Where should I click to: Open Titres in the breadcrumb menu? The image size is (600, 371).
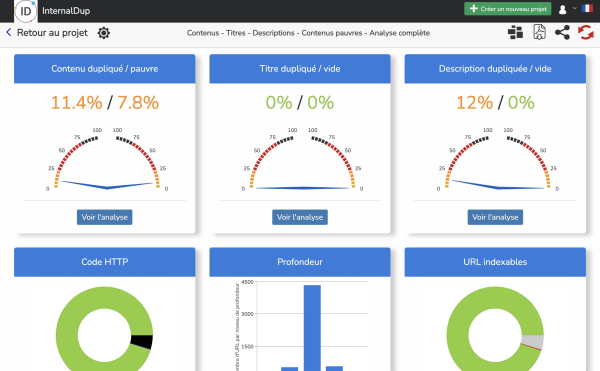(236, 33)
